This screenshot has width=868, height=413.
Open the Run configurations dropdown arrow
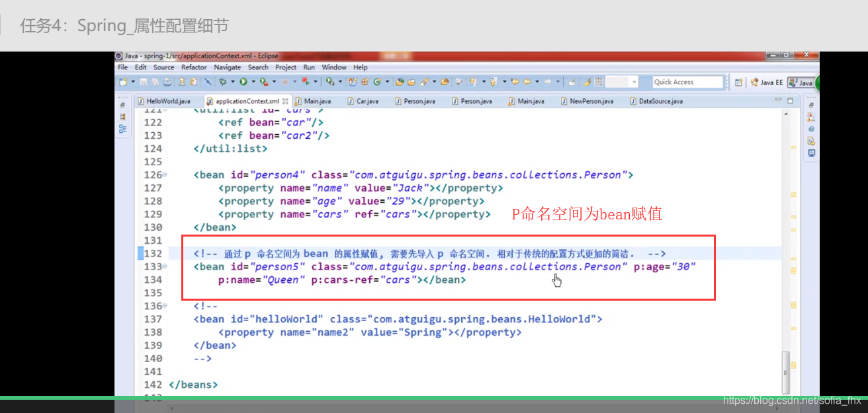253,82
